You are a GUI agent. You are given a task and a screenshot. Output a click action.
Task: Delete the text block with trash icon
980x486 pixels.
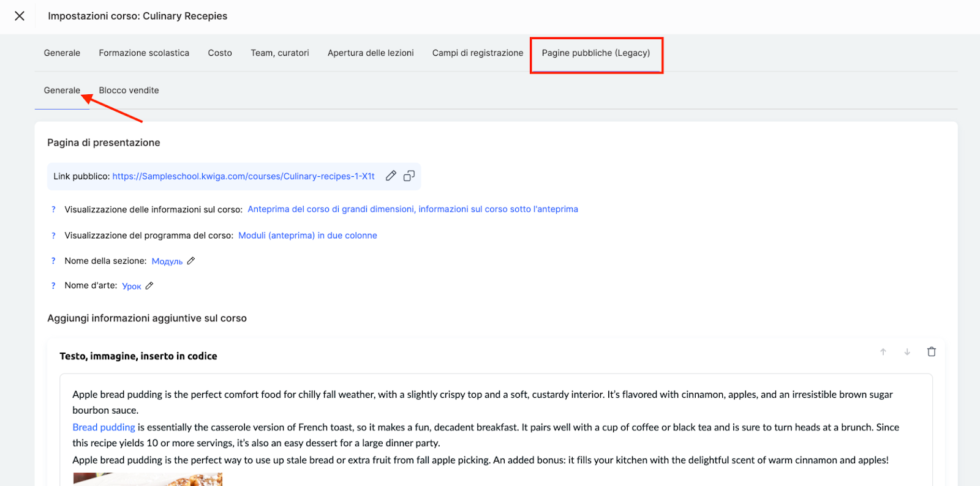tap(931, 352)
